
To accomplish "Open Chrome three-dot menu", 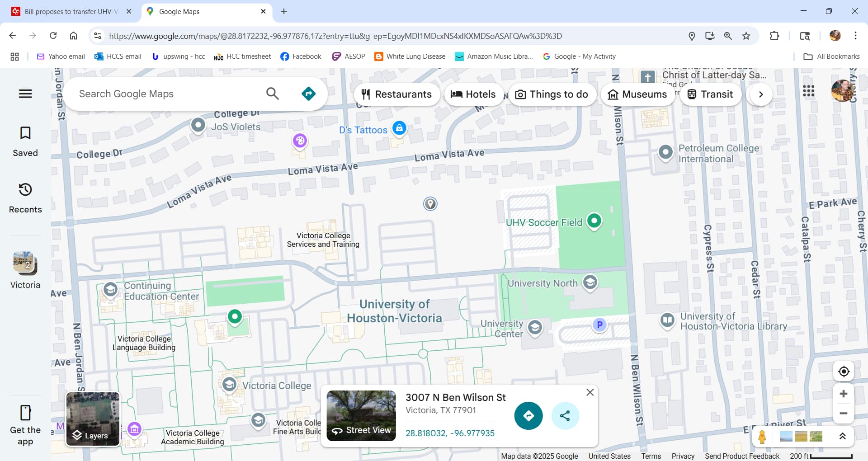I will (x=855, y=36).
